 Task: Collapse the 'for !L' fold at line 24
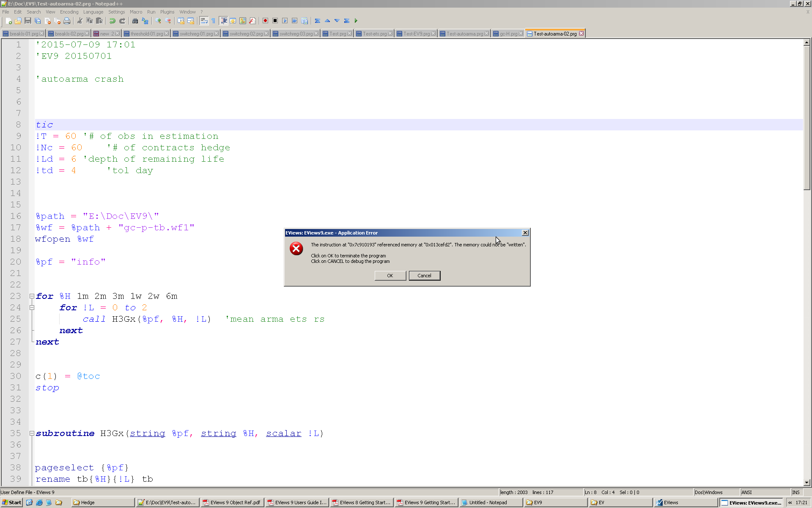point(32,308)
